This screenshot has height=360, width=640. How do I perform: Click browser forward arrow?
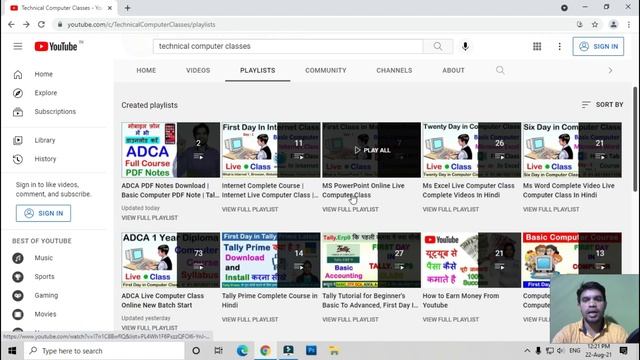click(26, 24)
